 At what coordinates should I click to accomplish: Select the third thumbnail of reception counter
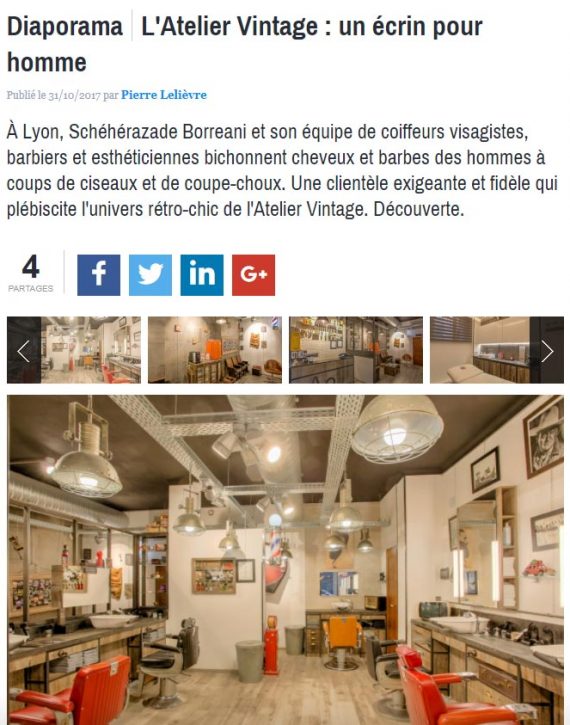[x=356, y=350]
